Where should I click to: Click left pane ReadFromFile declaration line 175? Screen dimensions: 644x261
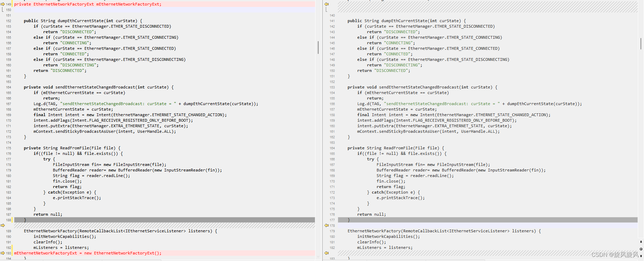coord(72,148)
